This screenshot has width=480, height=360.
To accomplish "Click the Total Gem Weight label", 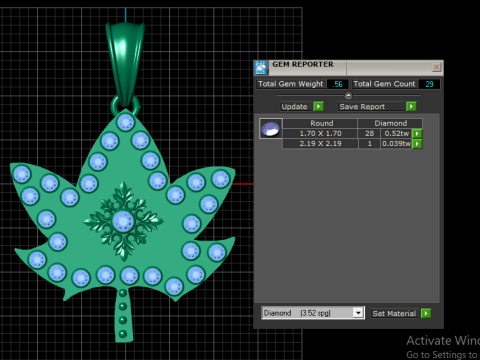I will [291, 84].
